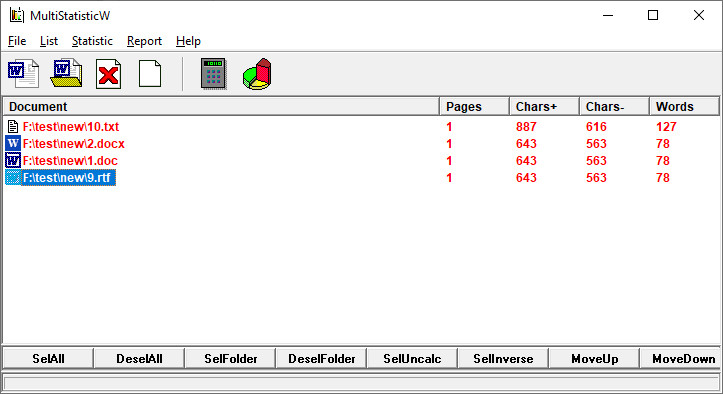
Task: Click the 887 Chars+ value for 10.txt
Action: (x=526, y=126)
